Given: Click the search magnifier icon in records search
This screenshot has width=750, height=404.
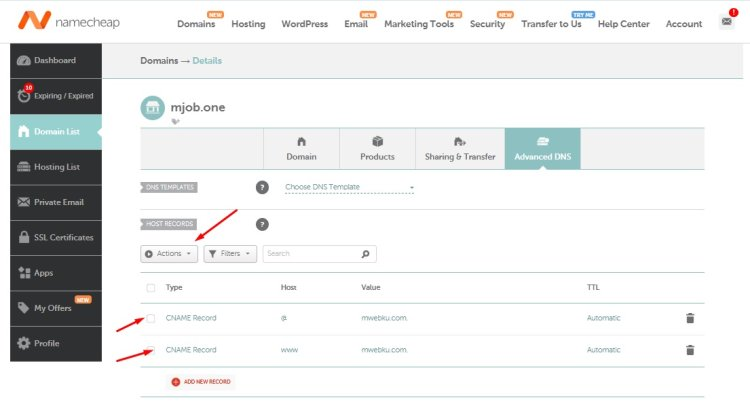Looking at the screenshot, I should pyautogui.click(x=366, y=254).
